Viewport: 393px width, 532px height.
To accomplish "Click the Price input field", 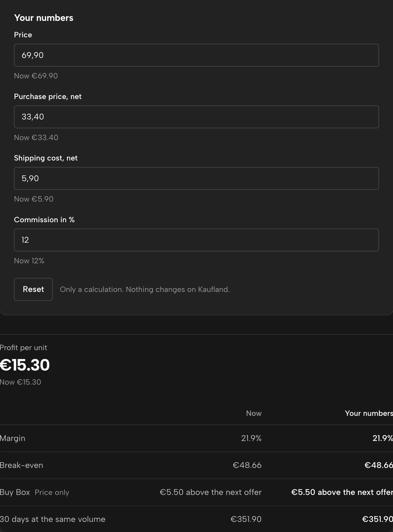I will click(x=196, y=55).
